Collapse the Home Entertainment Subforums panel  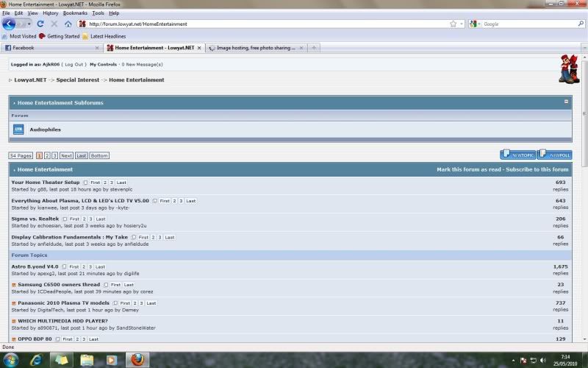click(566, 102)
